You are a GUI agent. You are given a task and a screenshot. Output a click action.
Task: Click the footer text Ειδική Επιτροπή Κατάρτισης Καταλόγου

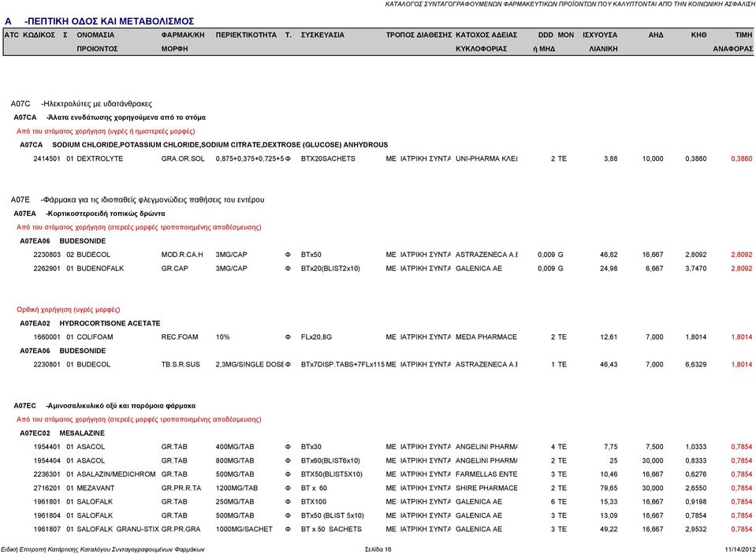coord(102,549)
